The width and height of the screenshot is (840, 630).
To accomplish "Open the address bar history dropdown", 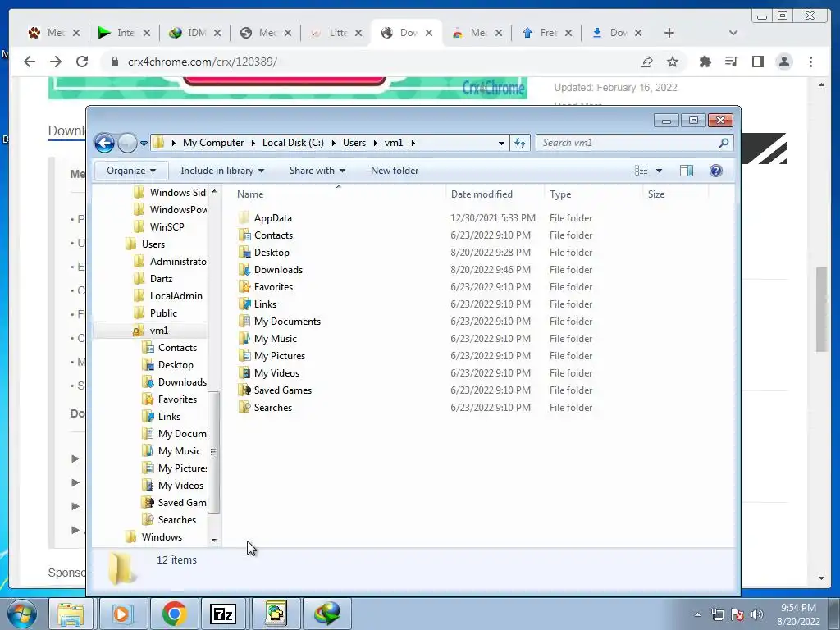I will [501, 143].
